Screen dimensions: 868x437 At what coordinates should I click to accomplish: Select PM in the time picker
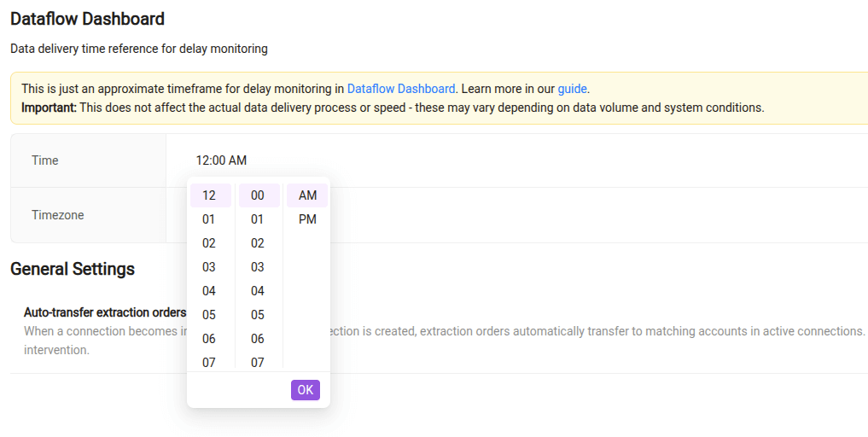point(307,219)
